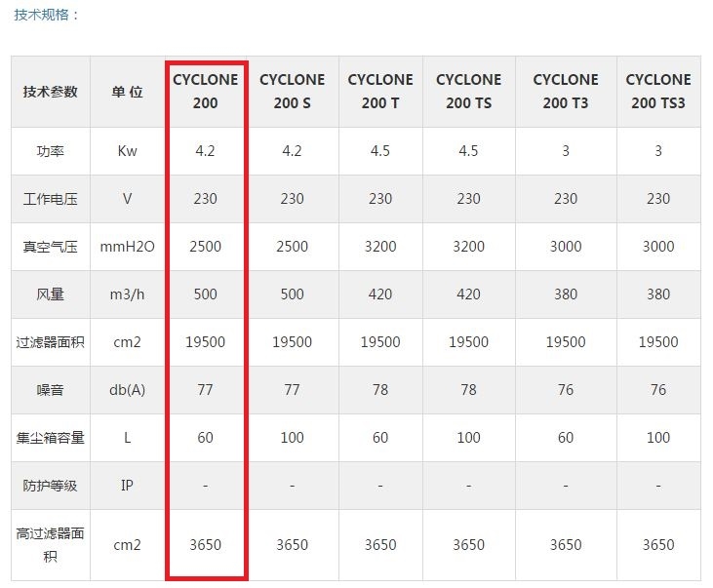Select the 工作电压 row label
The height and width of the screenshot is (588, 713).
tap(51, 199)
